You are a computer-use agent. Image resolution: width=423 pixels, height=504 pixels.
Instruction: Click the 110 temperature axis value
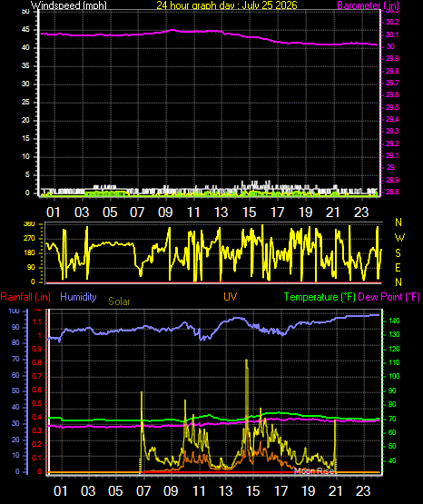[394, 362]
